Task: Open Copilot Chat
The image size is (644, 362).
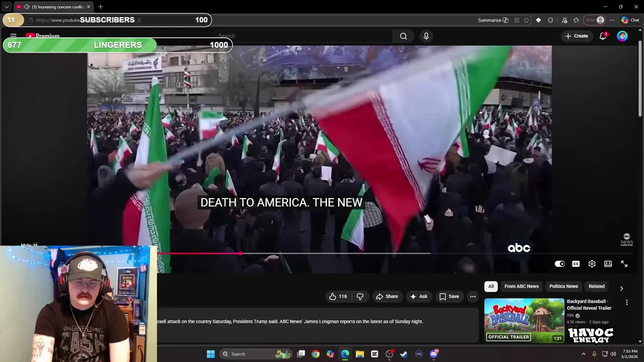Action: (630, 20)
